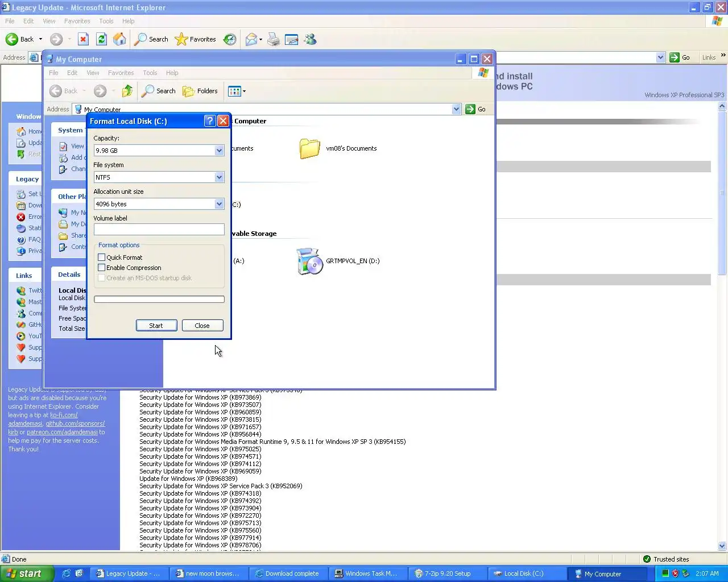Click the Format dialog help question mark

pyautogui.click(x=210, y=121)
